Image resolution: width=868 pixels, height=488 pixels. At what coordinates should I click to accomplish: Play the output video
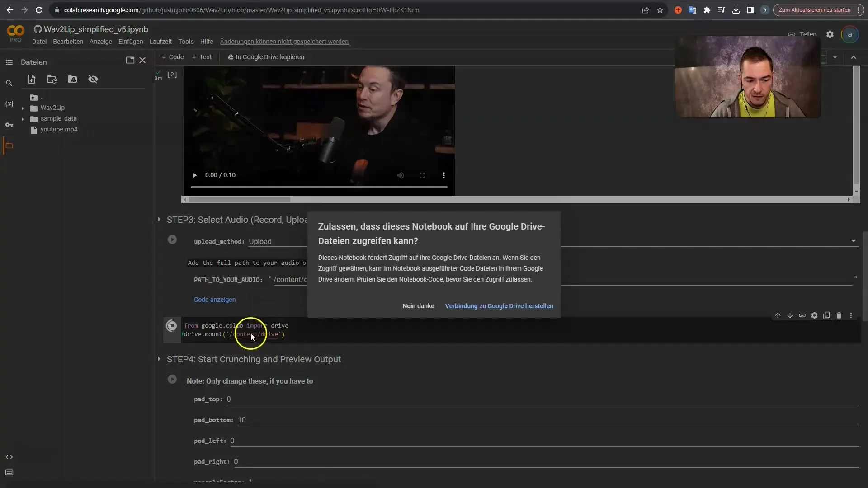pos(194,175)
